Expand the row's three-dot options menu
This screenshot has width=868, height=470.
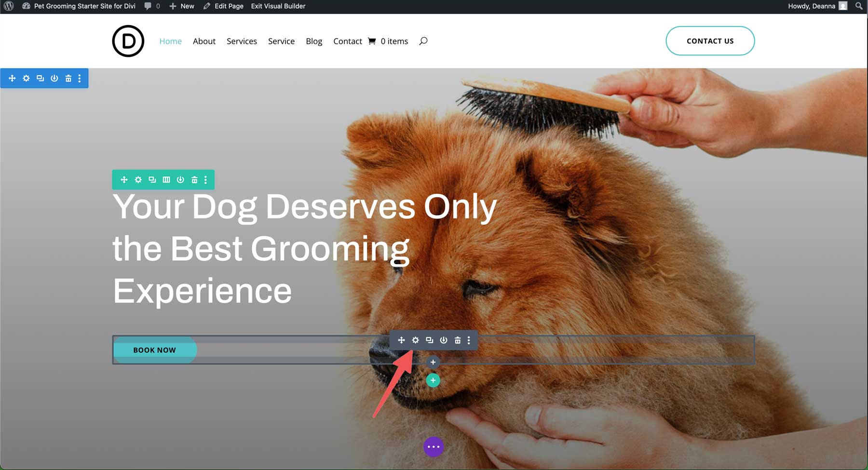pyautogui.click(x=206, y=179)
